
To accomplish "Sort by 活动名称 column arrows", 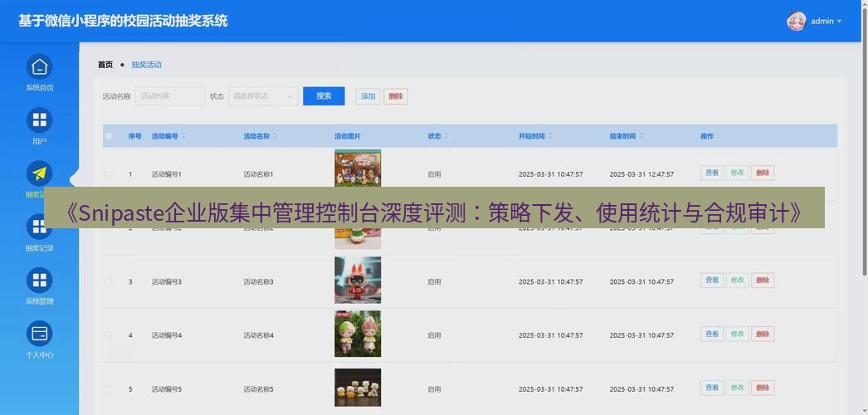I will click(x=276, y=136).
